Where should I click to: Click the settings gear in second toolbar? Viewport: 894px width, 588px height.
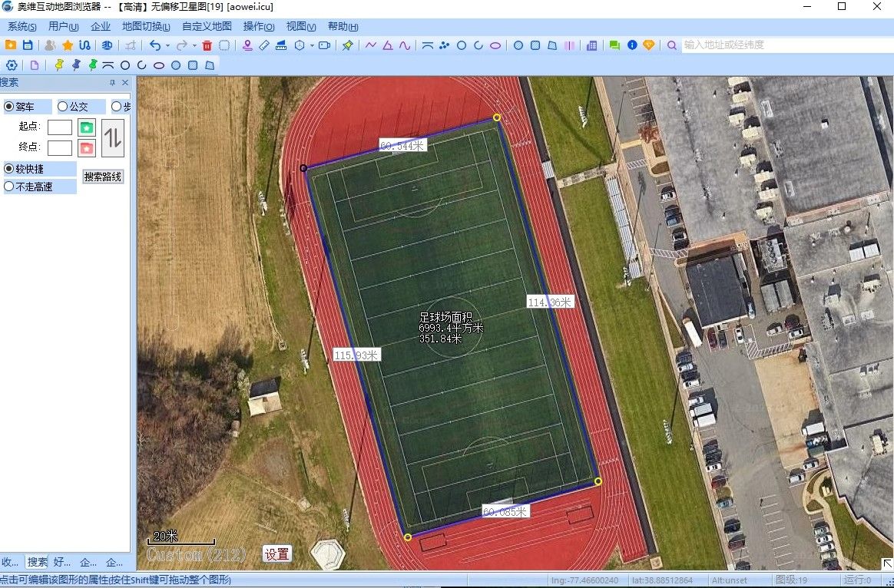tap(12, 65)
